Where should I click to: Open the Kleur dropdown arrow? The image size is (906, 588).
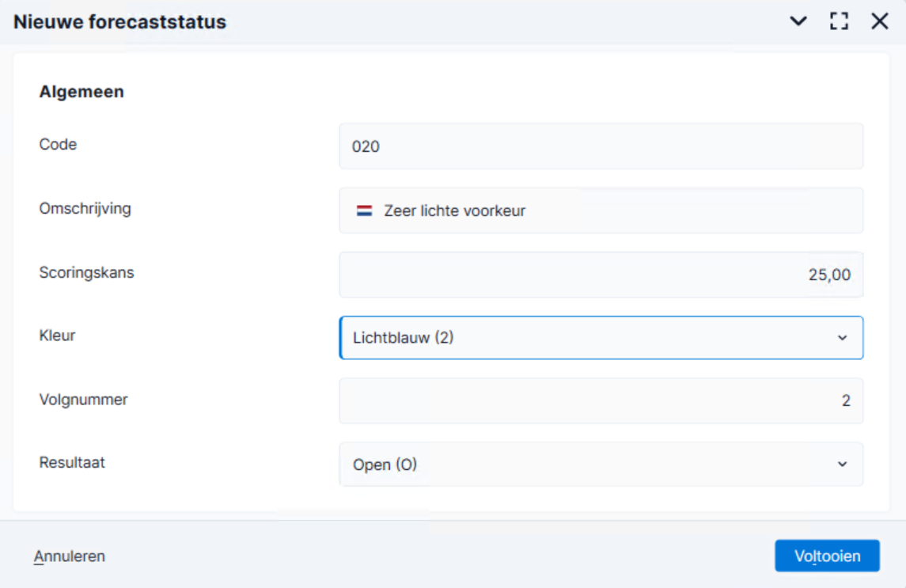[843, 338]
